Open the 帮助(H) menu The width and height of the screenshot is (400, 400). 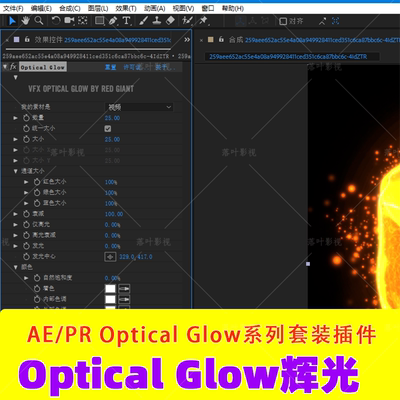tap(233, 8)
